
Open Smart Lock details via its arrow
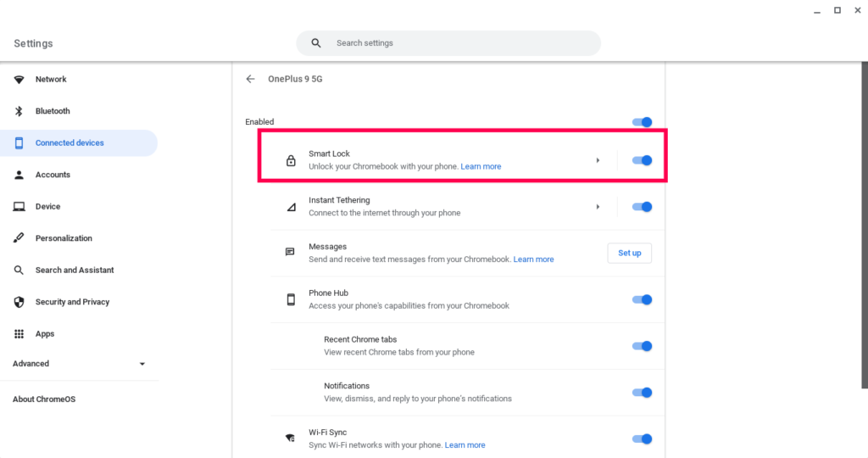tap(598, 160)
